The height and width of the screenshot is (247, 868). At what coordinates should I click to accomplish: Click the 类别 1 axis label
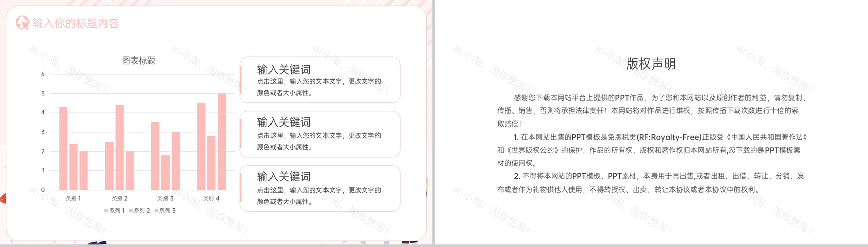click(73, 198)
